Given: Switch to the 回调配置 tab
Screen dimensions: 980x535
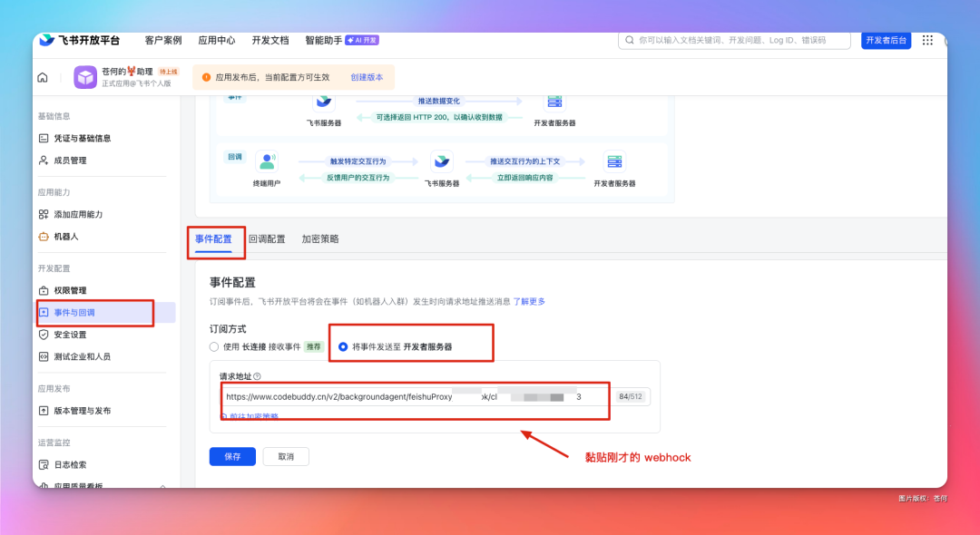Looking at the screenshot, I should point(267,238).
